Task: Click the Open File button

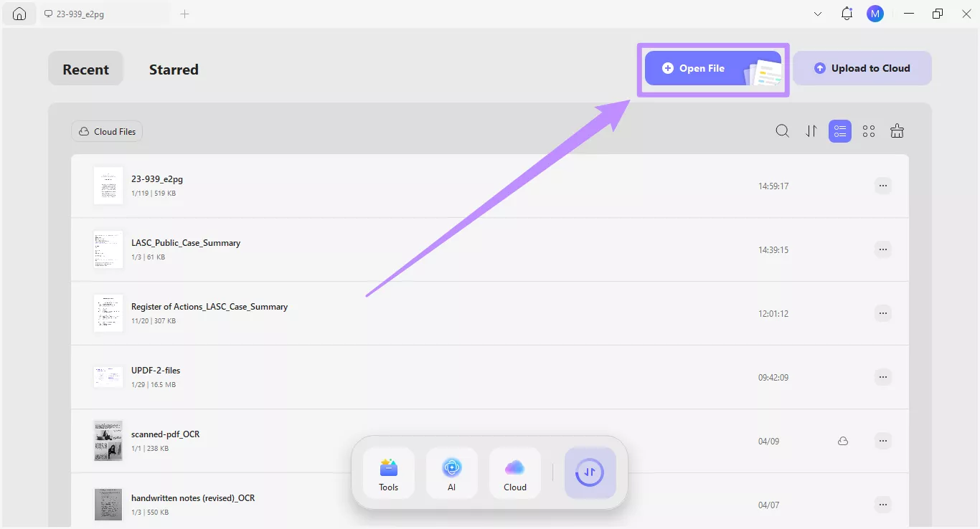Action: pos(713,69)
